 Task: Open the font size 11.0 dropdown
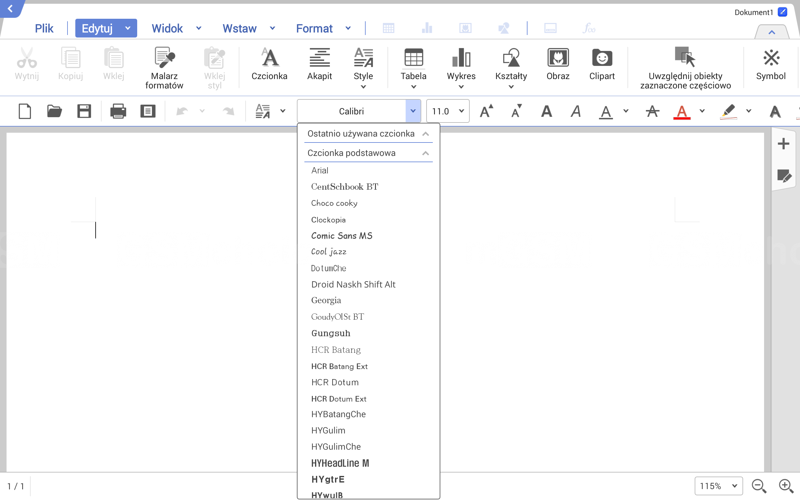[x=447, y=111]
